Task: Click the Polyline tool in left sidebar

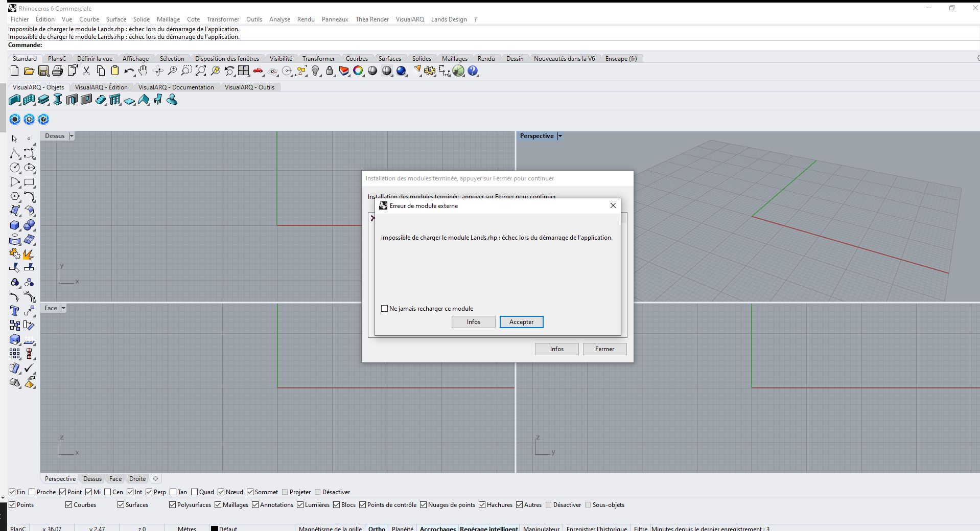Action: tap(15, 154)
